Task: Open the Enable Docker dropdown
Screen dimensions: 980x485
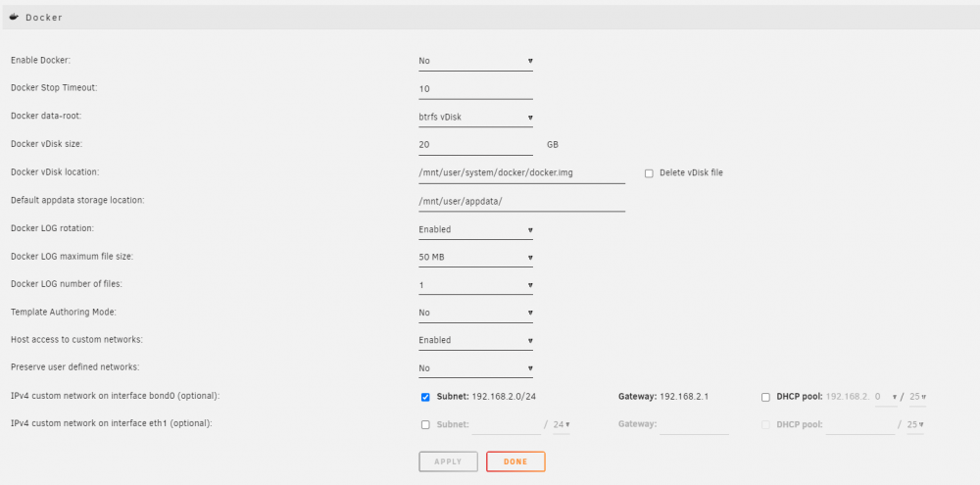Action: (x=475, y=61)
